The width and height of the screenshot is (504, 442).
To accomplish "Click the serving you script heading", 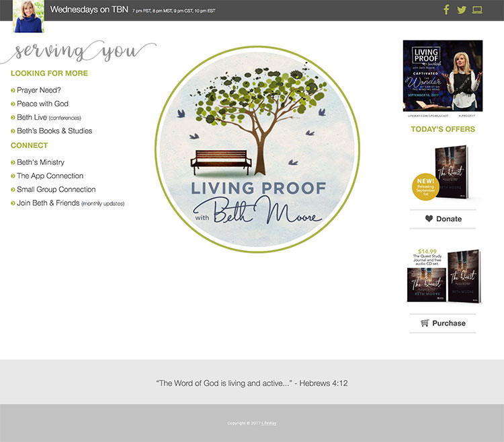I will click(x=79, y=52).
